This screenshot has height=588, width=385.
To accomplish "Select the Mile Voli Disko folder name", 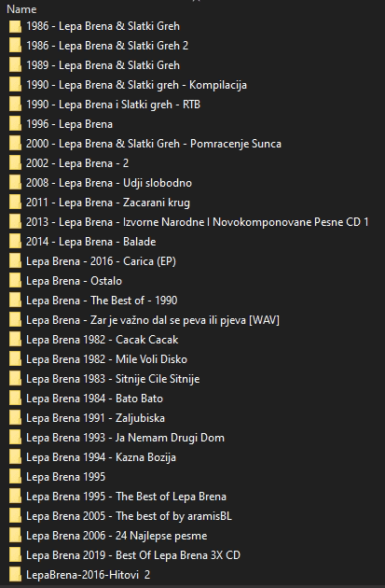I will pos(106,359).
